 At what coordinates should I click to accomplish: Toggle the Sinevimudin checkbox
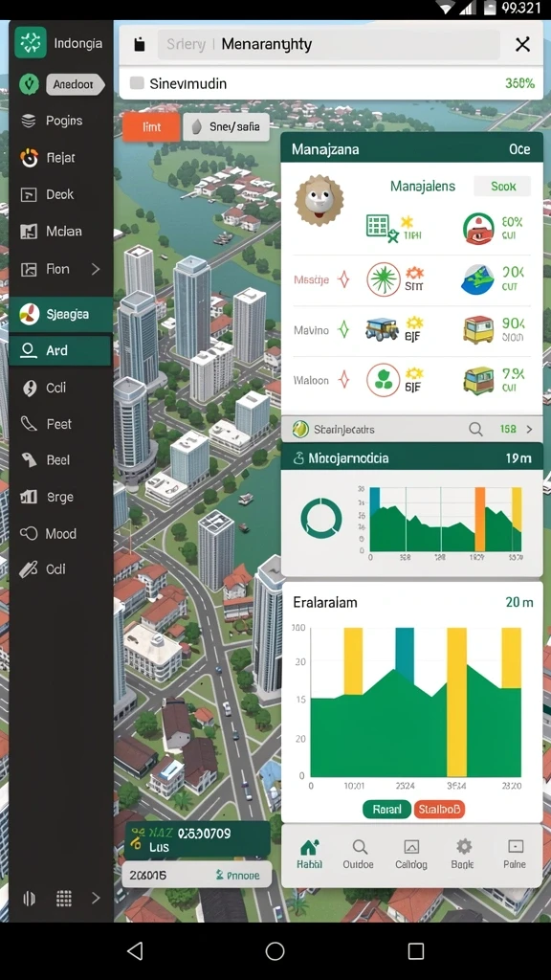tap(137, 83)
